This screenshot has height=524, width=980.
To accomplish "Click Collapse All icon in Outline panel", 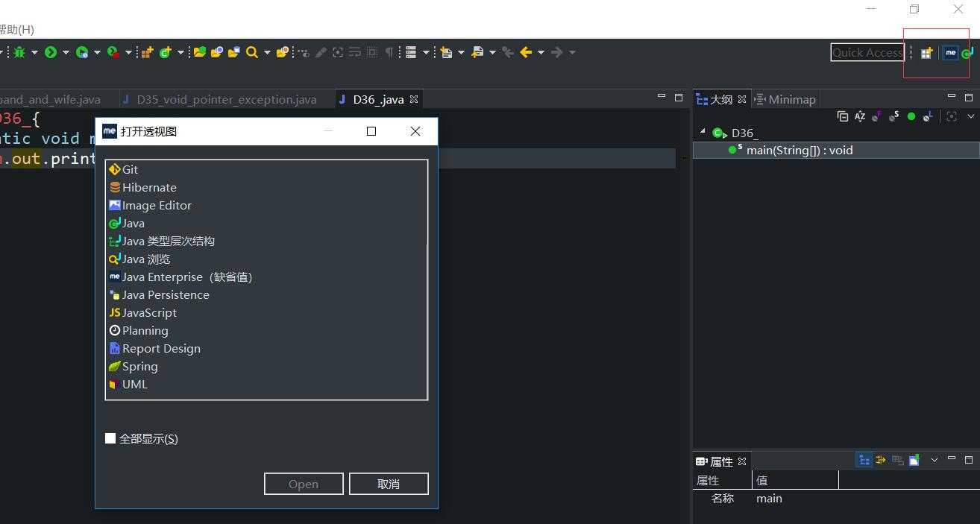I will pyautogui.click(x=843, y=116).
